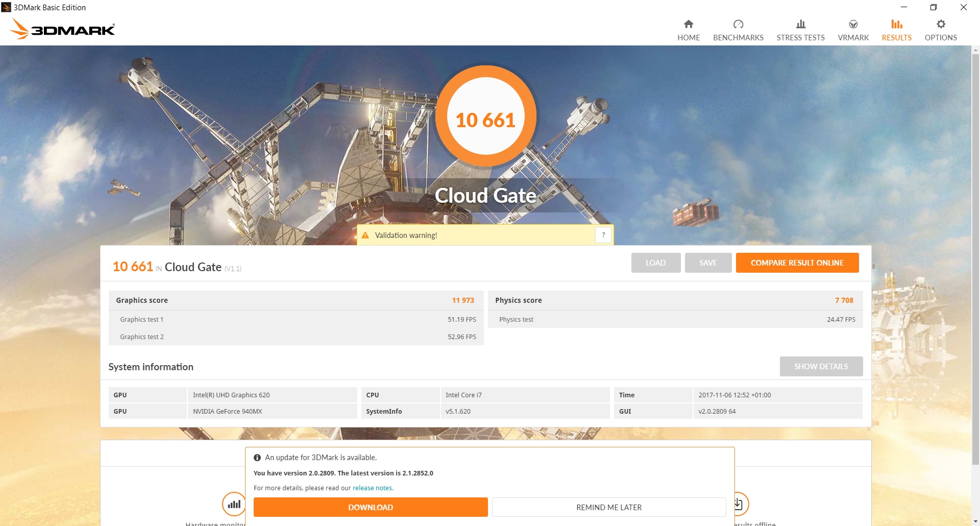Click the Results chart icon
The height and width of the screenshot is (526, 980).
pyautogui.click(x=896, y=24)
